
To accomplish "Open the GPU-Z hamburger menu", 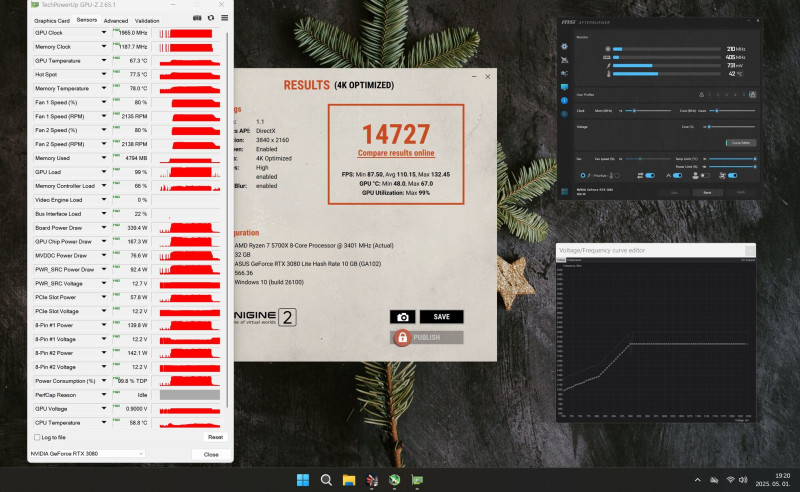I will [224, 18].
